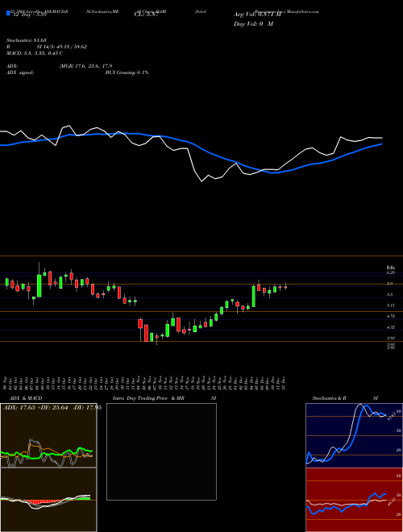Viewport: 403px width, 532px height.
Task: Click the 'Stochastics: 81.63' reading
Action: click(26, 41)
